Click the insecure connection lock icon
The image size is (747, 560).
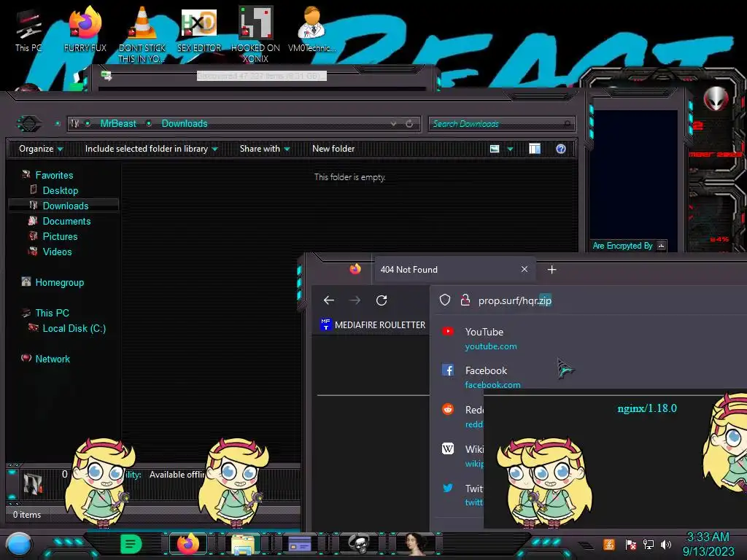465,300
